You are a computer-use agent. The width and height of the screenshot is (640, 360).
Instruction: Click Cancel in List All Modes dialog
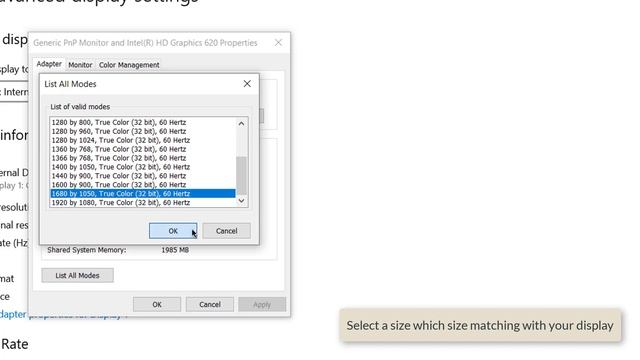(227, 231)
